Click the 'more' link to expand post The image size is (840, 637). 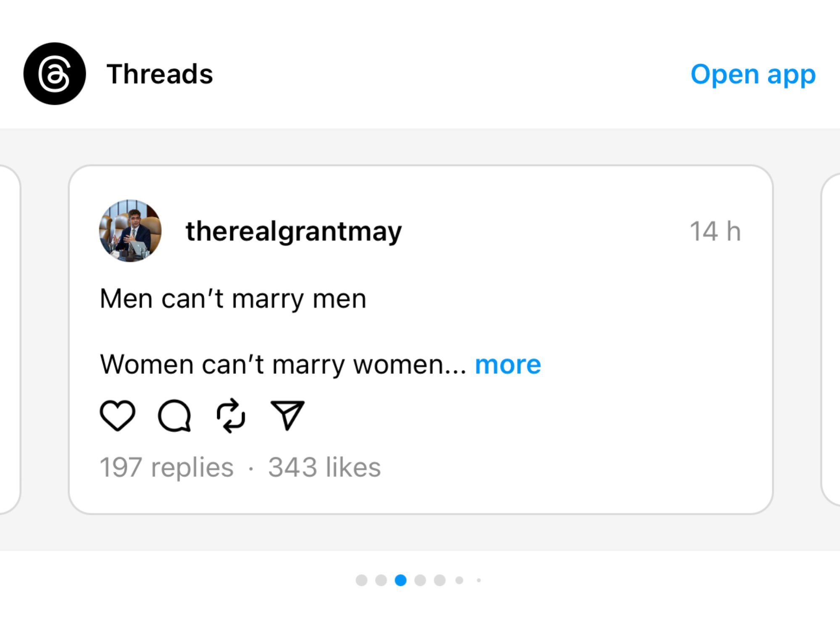pyautogui.click(x=507, y=363)
